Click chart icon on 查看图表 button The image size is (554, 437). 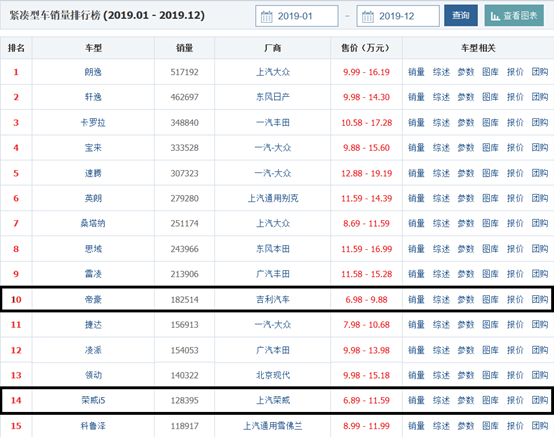495,16
